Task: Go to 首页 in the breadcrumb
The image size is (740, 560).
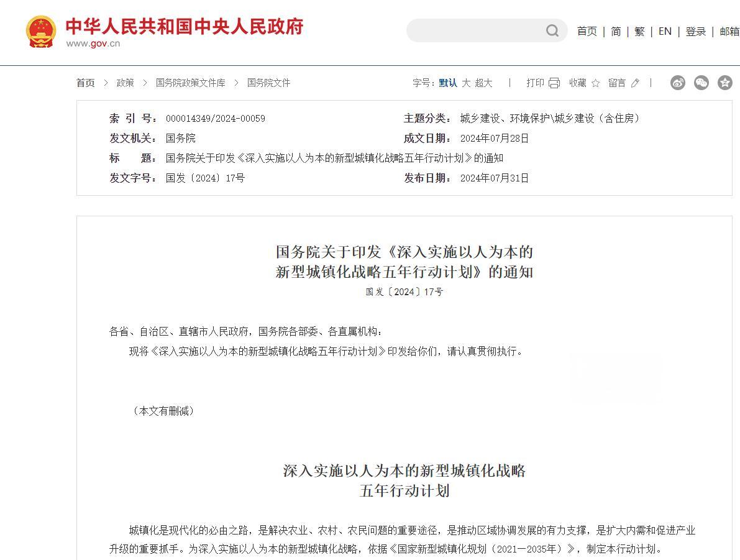Action: (x=86, y=83)
